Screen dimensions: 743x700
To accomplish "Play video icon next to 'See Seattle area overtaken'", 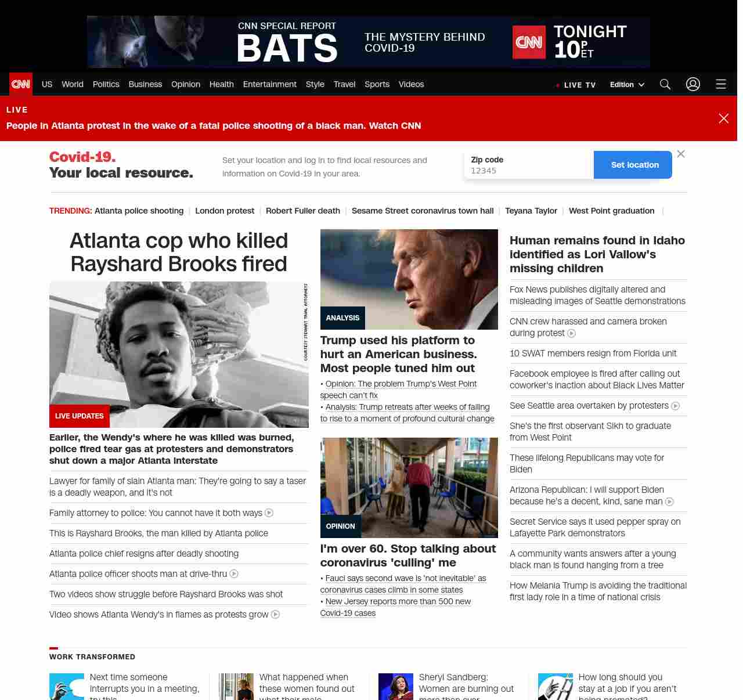I will pyautogui.click(x=676, y=406).
